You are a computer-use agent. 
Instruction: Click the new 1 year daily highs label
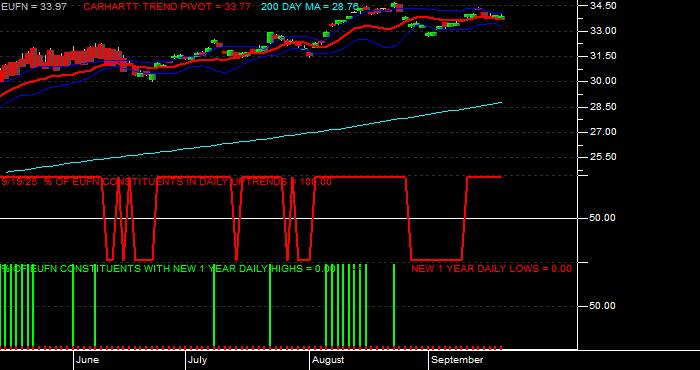168,269
